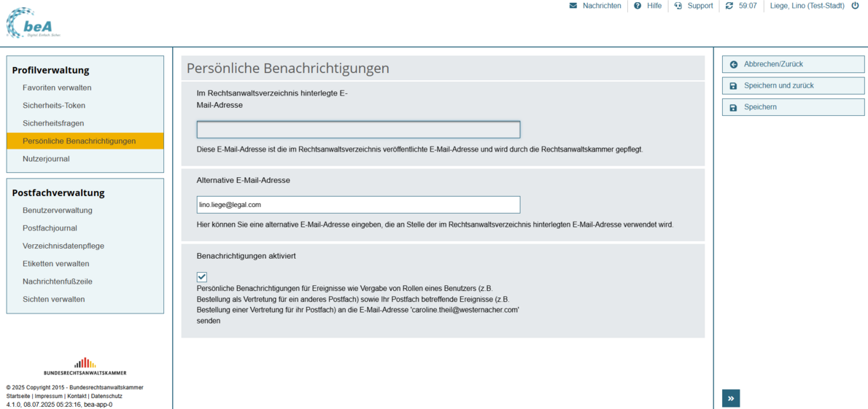Image resolution: width=868 pixels, height=409 pixels.
Task: Click the Rechtsanwaltsverzeichnis e-mail address field
Action: (358, 130)
